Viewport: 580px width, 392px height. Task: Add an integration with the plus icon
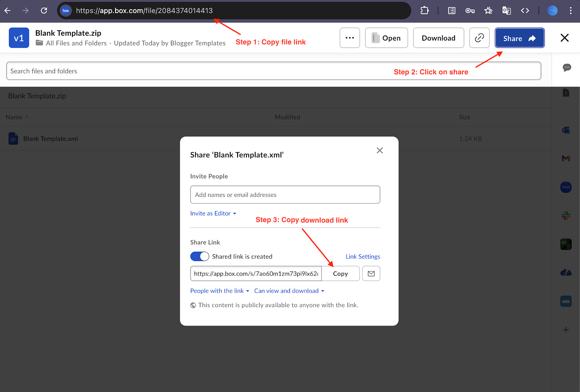coord(566,330)
